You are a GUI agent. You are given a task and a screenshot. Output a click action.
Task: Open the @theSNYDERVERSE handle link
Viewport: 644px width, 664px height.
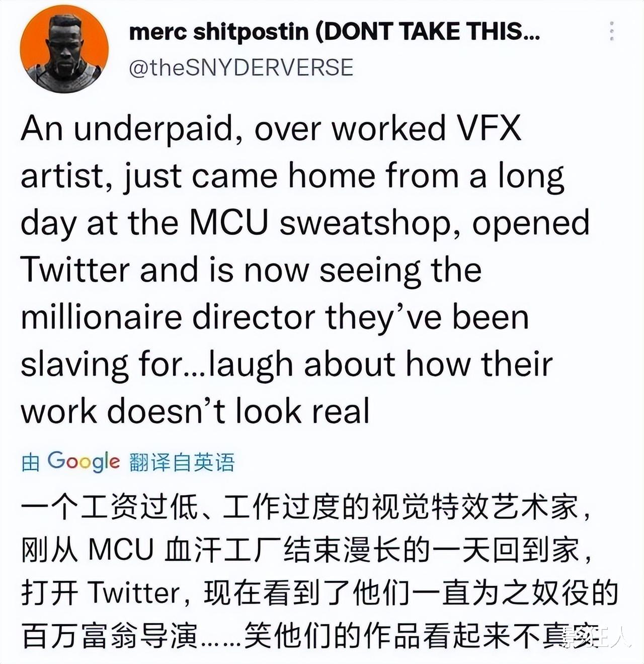click(241, 67)
